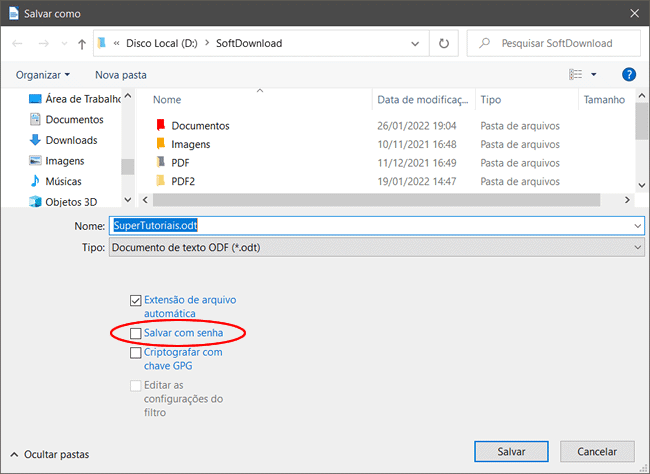Enable Salvar com senha checkbox
This screenshot has height=474, width=650.
click(x=136, y=331)
